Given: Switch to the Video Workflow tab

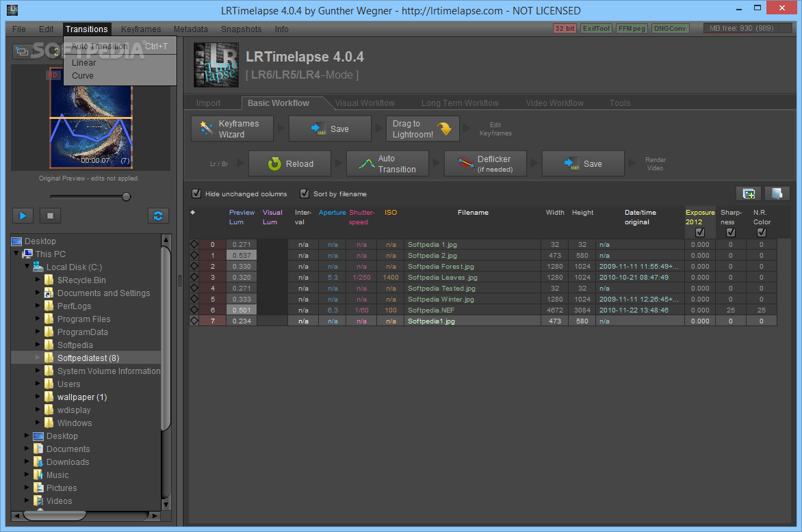Looking at the screenshot, I should [554, 103].
